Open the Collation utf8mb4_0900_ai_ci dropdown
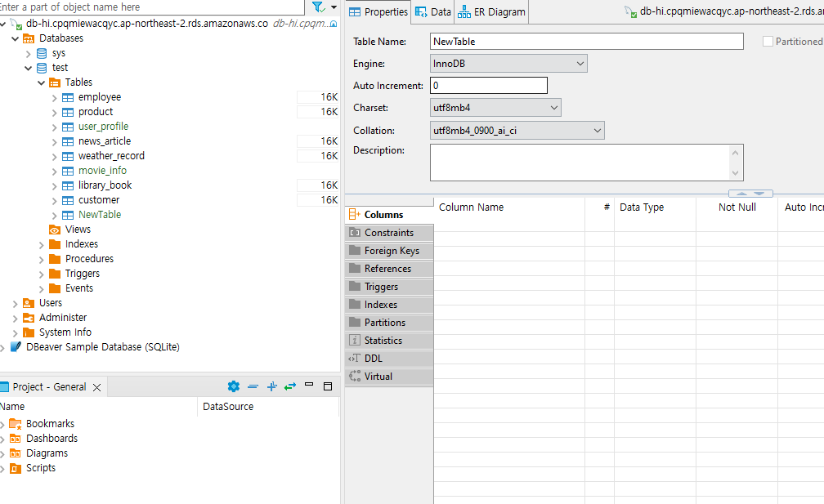 [x=517, y=130]
